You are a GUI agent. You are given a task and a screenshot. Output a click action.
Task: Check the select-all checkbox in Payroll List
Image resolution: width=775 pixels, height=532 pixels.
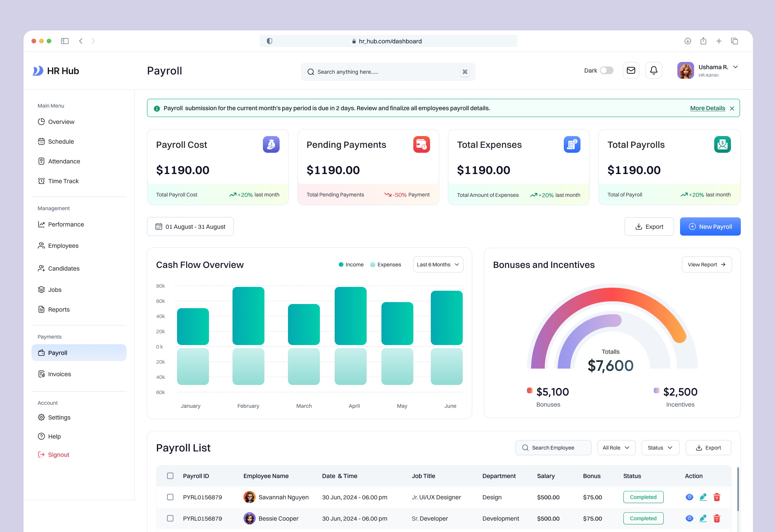click(x=170, y=475)
